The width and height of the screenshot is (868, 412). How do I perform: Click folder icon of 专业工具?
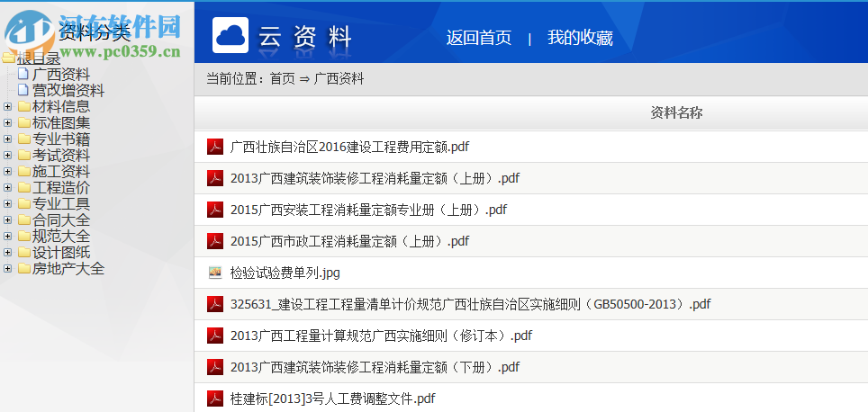(x=23, y=203)
